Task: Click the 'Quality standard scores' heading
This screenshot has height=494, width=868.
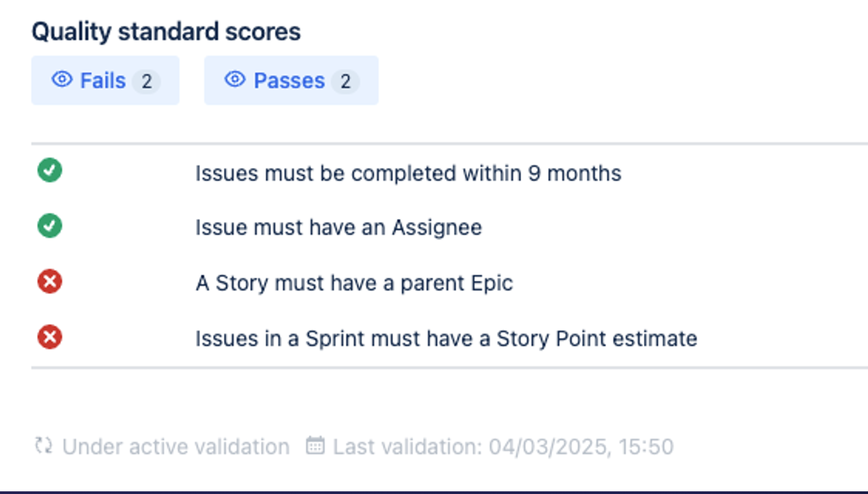Action: pos(166,32)
